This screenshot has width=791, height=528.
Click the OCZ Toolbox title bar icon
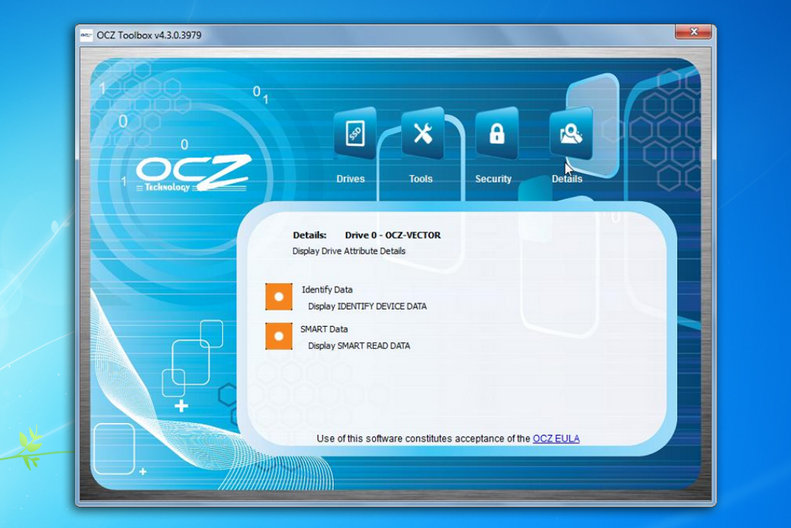86,35
